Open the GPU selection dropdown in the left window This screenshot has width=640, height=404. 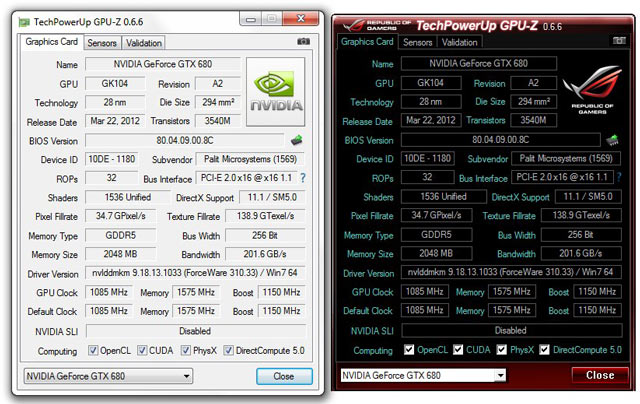click(108, 376)
